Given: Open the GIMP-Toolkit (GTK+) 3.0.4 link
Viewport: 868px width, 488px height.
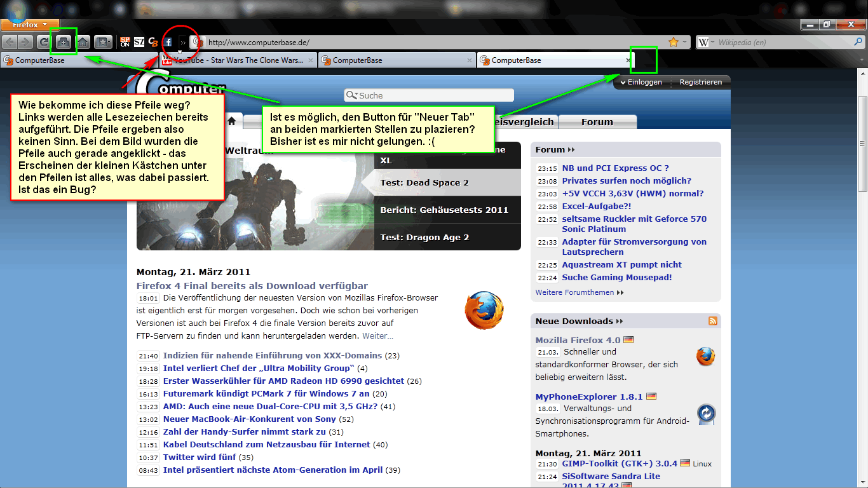Looking at the screenshot, I should 620,463.
